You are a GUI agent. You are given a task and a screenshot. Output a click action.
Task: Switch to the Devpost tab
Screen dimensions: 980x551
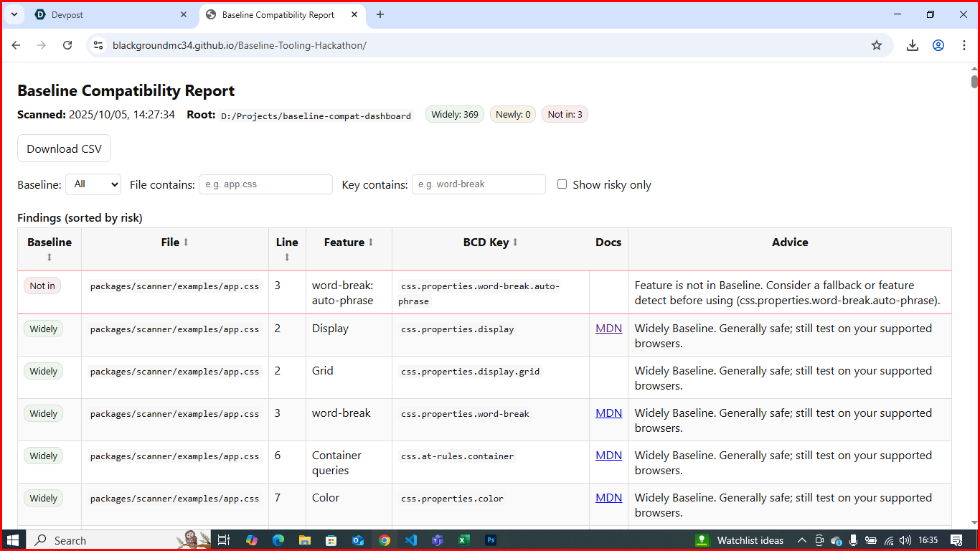tap(111, 14)
